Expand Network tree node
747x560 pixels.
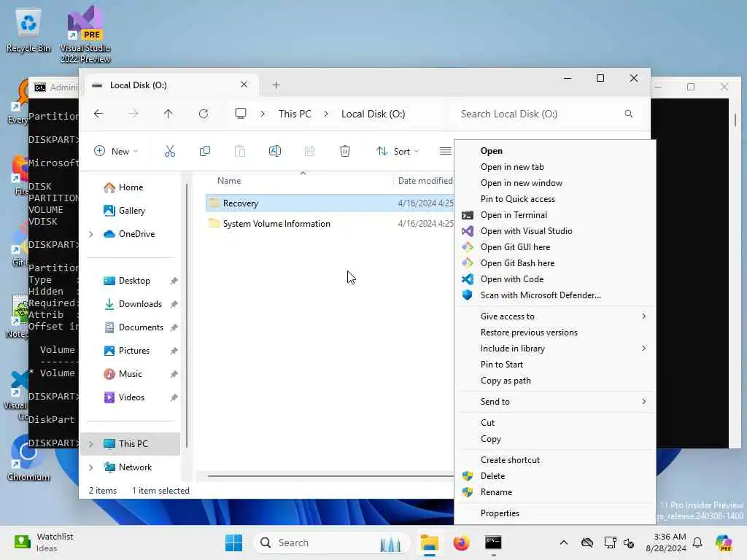(91, 467)
